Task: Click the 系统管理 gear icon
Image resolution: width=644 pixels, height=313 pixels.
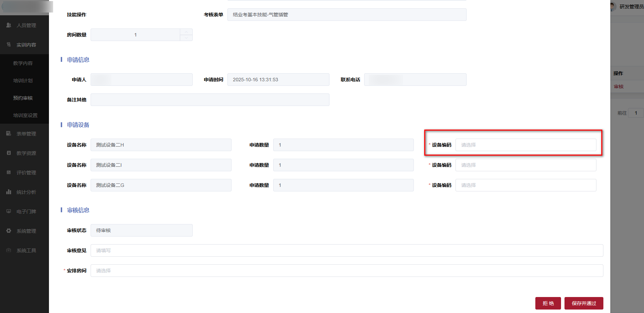Action: (x=9, y=231)
